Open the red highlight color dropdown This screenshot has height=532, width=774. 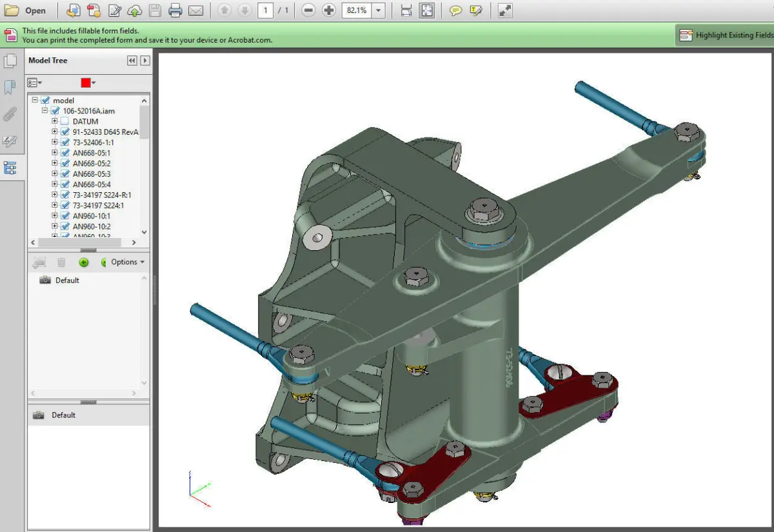coord(88,83)
